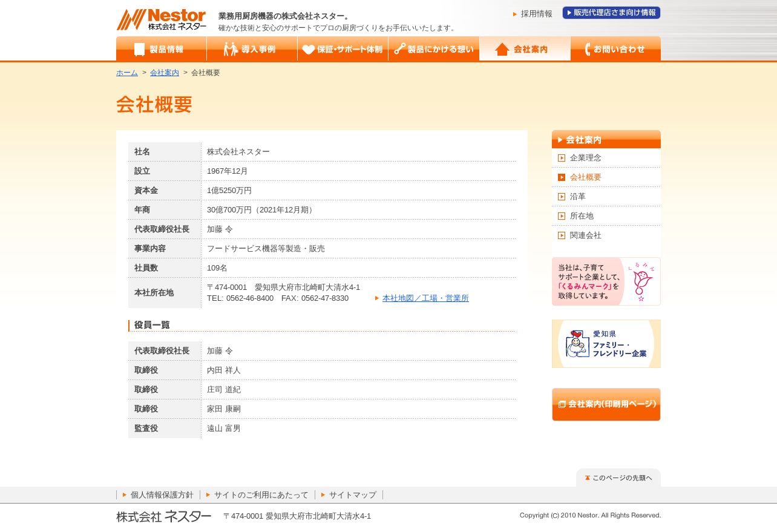Screen dimensions: 777x532
Task: Click the Copyright 2010 Nestor notice
Action: (590, 516)
